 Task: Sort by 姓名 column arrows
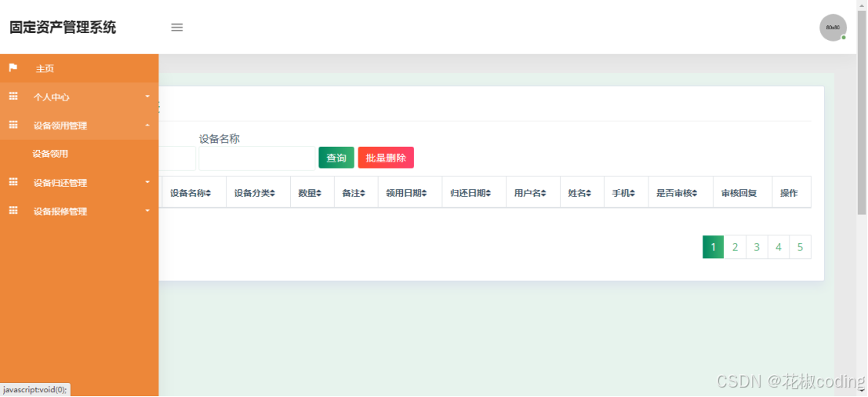coord(588,193)
